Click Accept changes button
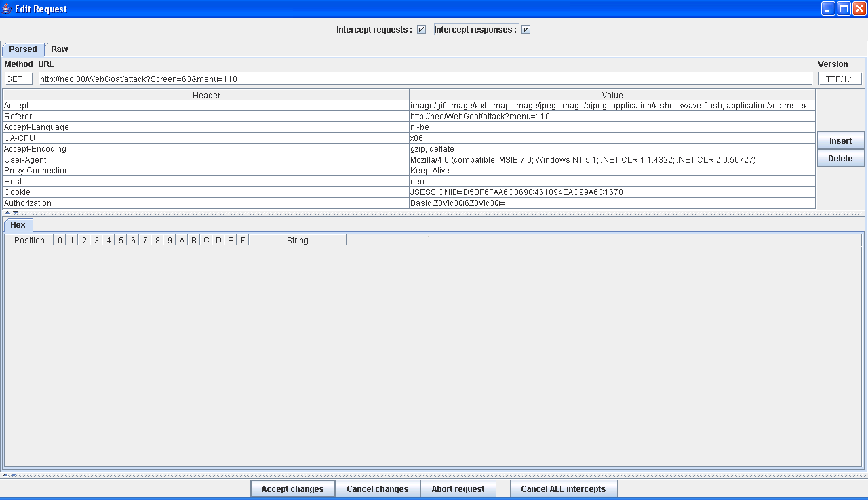The width and height of the screenshot is (868, 500). click(292, 488)
